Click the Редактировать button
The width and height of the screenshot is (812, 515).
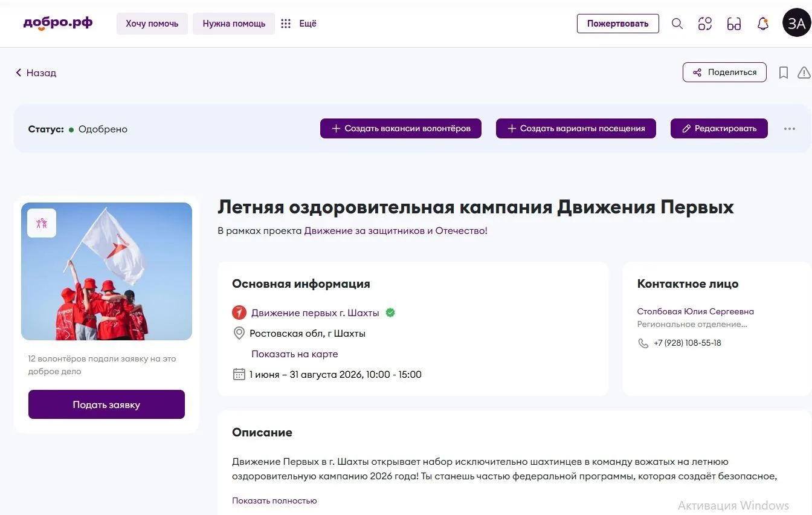719,128
